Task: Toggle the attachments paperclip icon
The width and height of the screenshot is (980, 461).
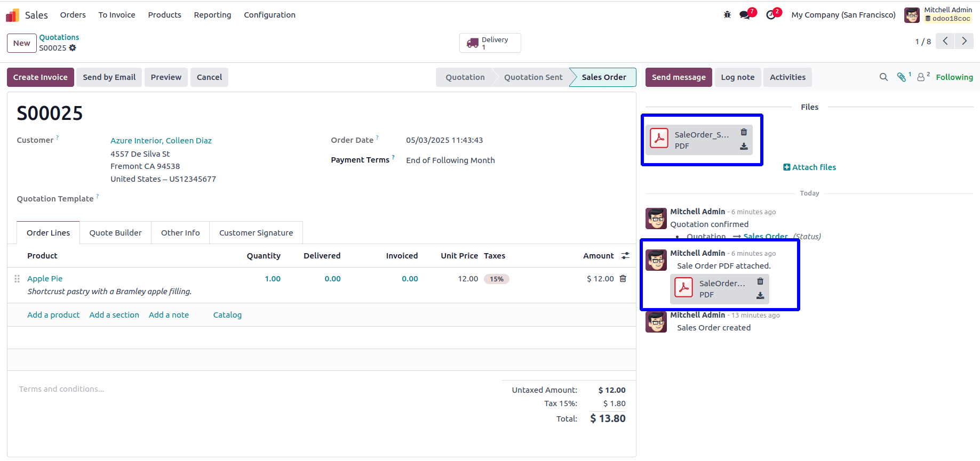Action: [x=902, y=77]
